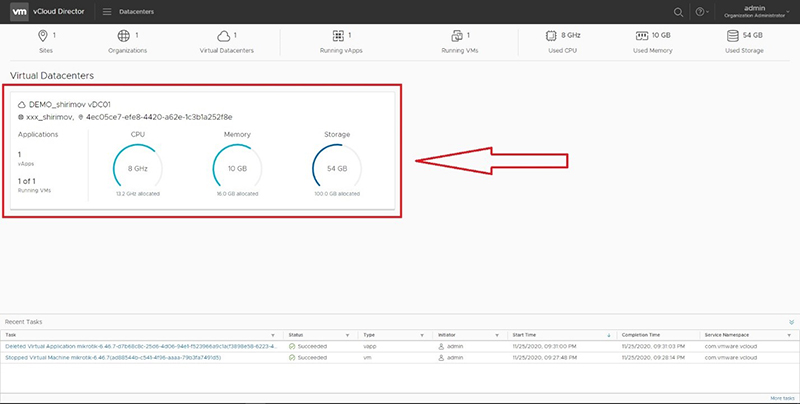Click the 13.2 GHz allocated label
This screenshot has width=800, height=404.
click(138, 194)
